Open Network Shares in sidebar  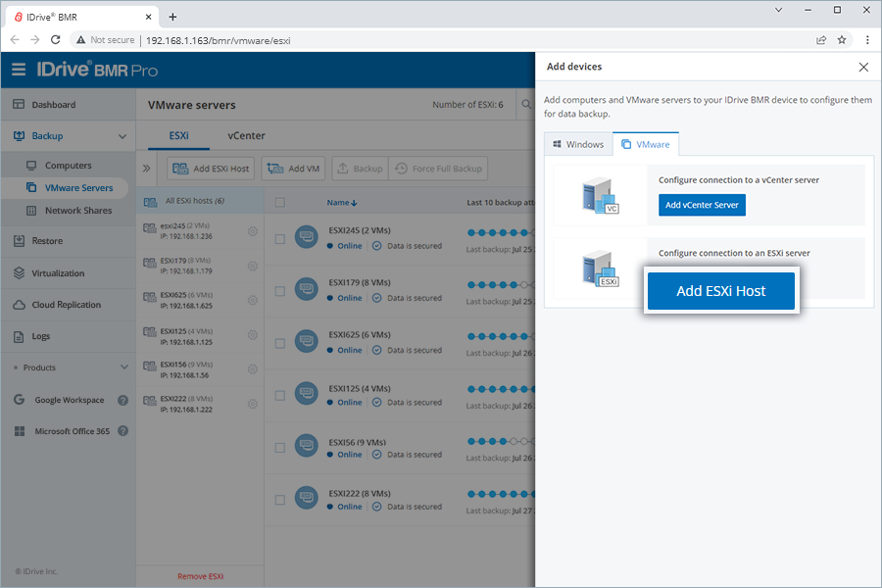(x=78, y=211)
